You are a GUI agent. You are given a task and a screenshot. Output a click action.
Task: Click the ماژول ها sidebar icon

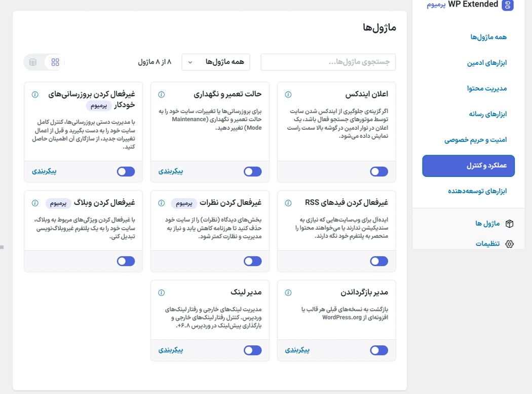(x=509, y=224)
